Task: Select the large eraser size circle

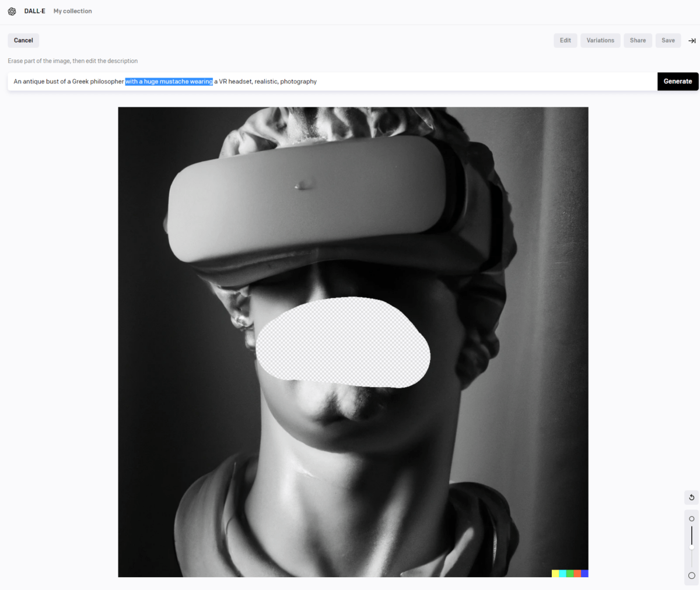Action: pos(692,575)
